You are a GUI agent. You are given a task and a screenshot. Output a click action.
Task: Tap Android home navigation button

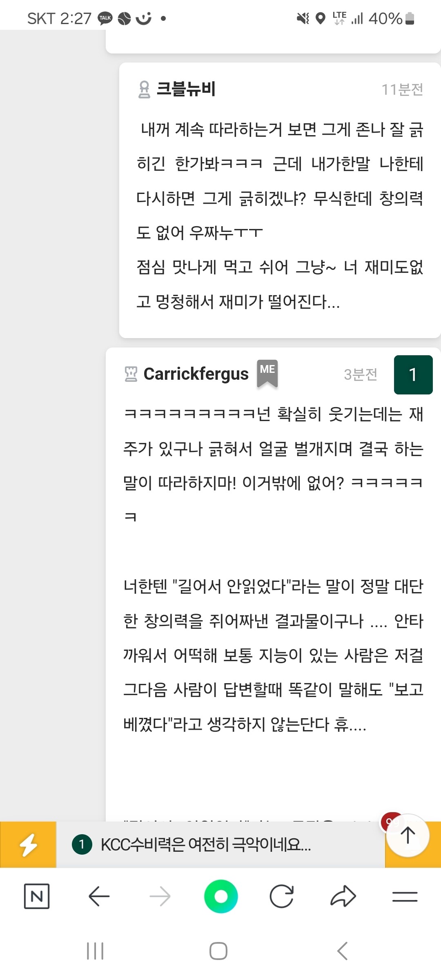218,951
